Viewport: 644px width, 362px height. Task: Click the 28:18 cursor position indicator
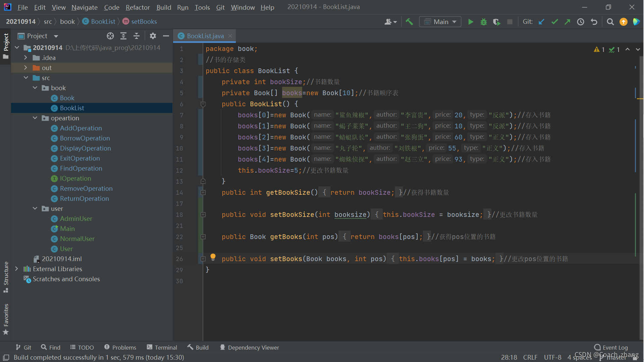click(x=509, y=357)
